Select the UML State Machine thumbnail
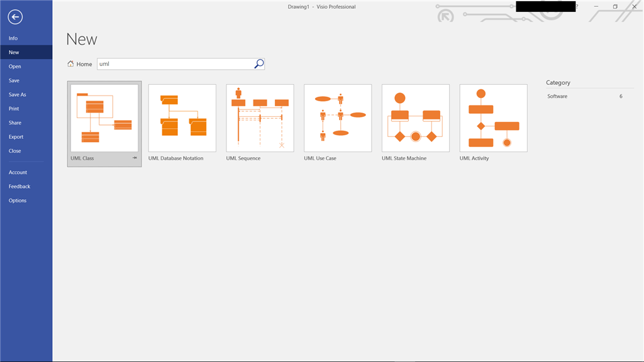644x362 pixels. [416, 118]
